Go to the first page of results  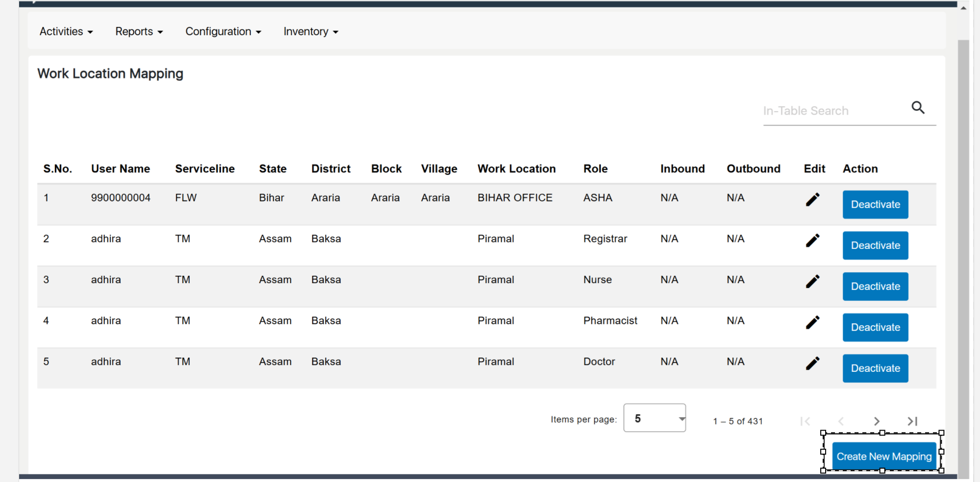pos(805,421)
